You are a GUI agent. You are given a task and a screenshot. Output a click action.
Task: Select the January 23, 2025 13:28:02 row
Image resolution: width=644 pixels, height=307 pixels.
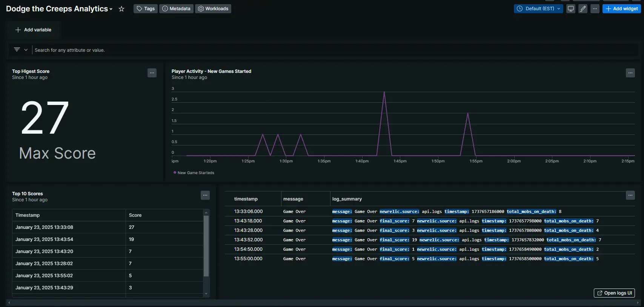click(x=108, y=264)
